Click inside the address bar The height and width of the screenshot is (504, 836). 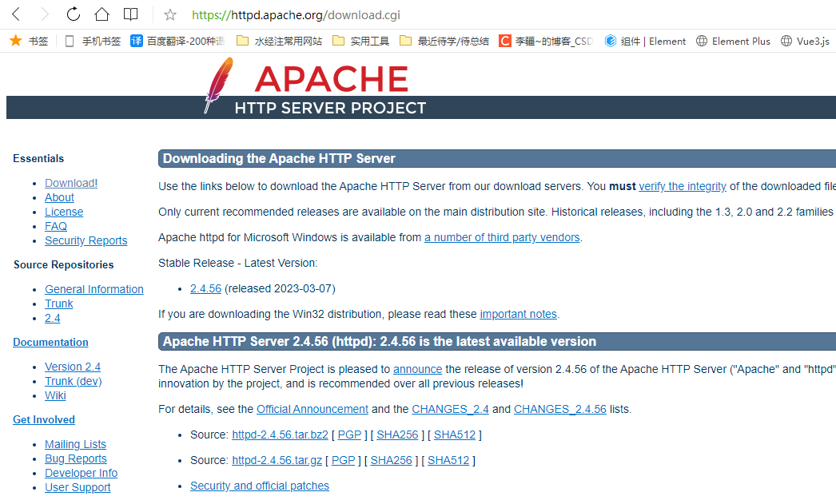coord(320,14)
